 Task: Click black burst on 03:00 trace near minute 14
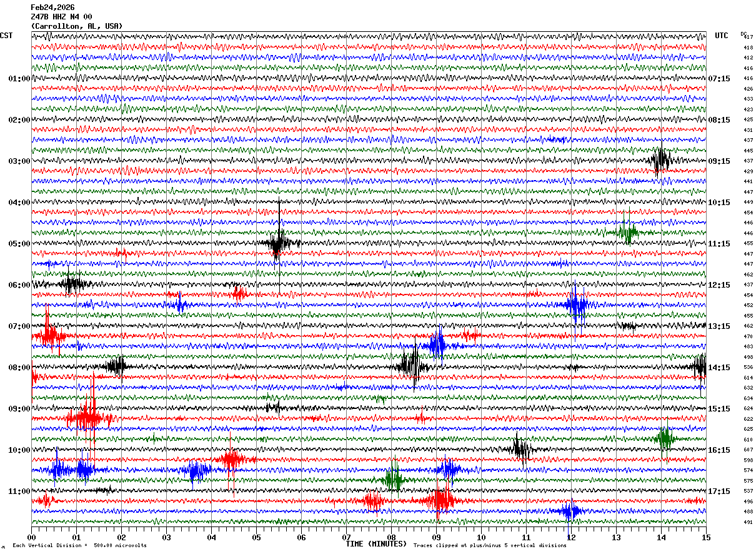click(x=660, y=161)
